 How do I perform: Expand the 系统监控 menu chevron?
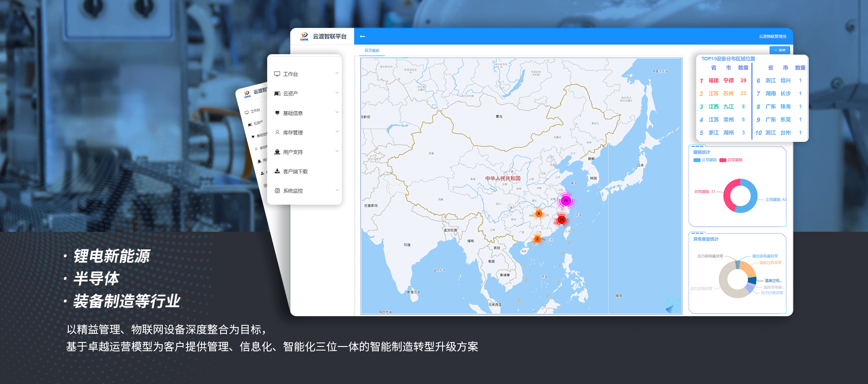(337, 190)
